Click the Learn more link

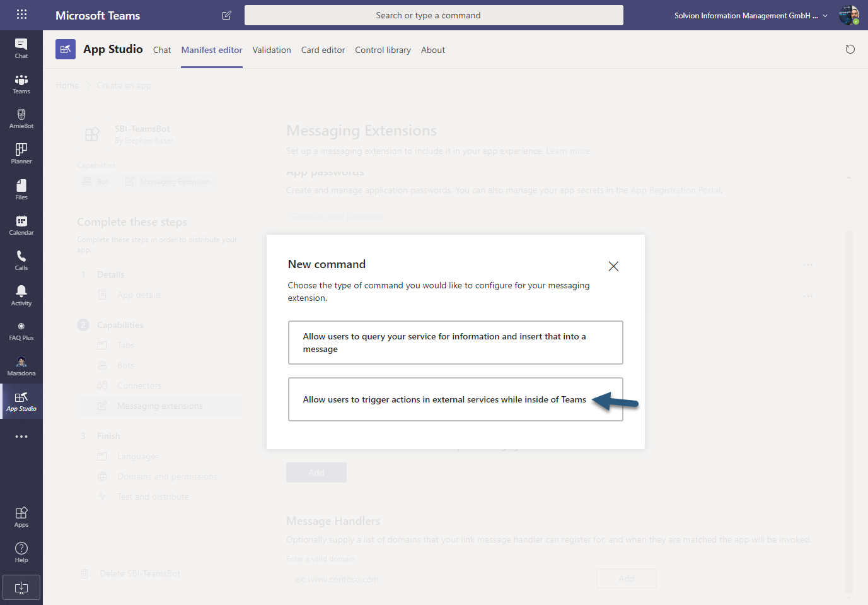568,151
